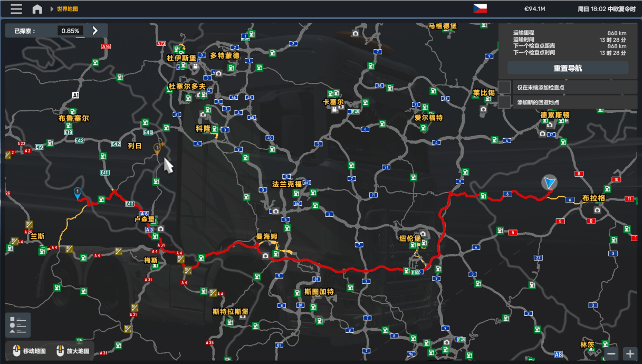The image size is (642, 364).
Task: Select fuel station on red route beside waypoint 1
Action: coord(100,199)
